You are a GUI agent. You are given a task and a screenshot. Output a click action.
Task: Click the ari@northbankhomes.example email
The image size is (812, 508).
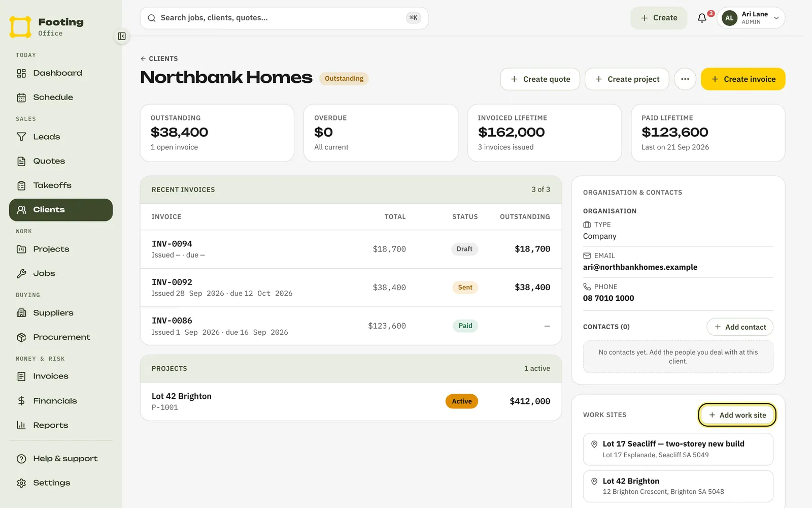tap(640, 267)
